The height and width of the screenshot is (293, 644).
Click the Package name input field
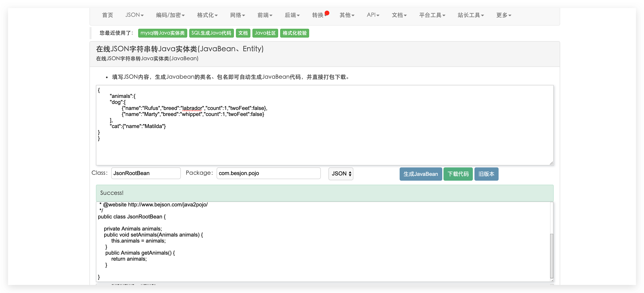(268, 173)
